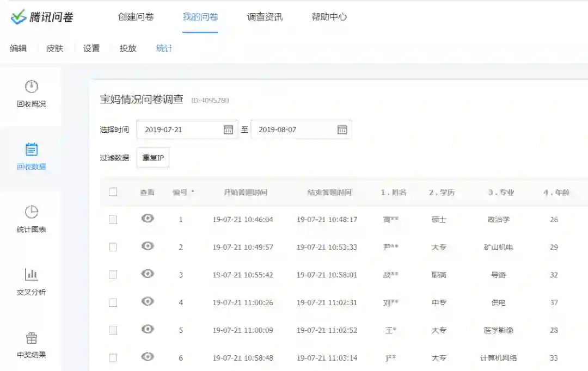Switch to 皮肤 tab
The height and width of the screenshot is (371, 588).
[x=55, y=48]
